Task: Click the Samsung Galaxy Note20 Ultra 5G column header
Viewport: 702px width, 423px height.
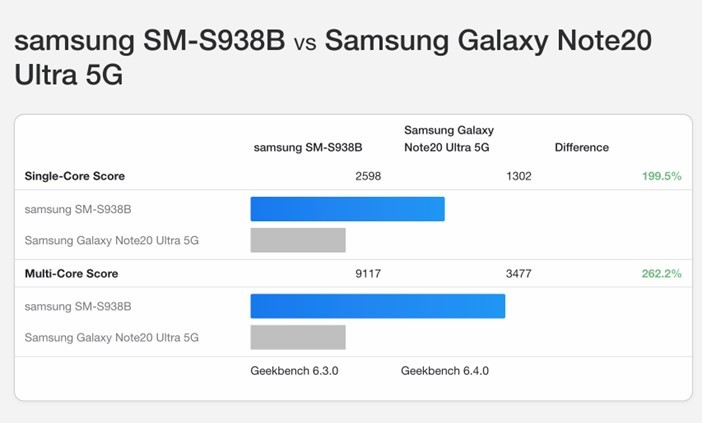Action: [x=449, y=138]
